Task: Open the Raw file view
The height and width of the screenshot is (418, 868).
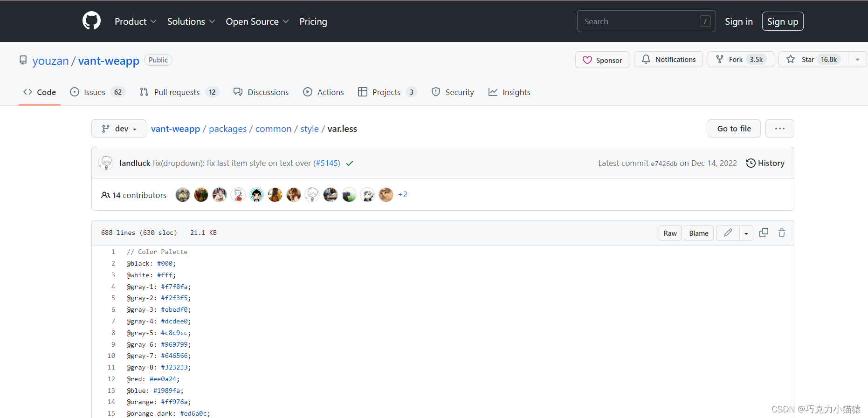Action: 670,233
